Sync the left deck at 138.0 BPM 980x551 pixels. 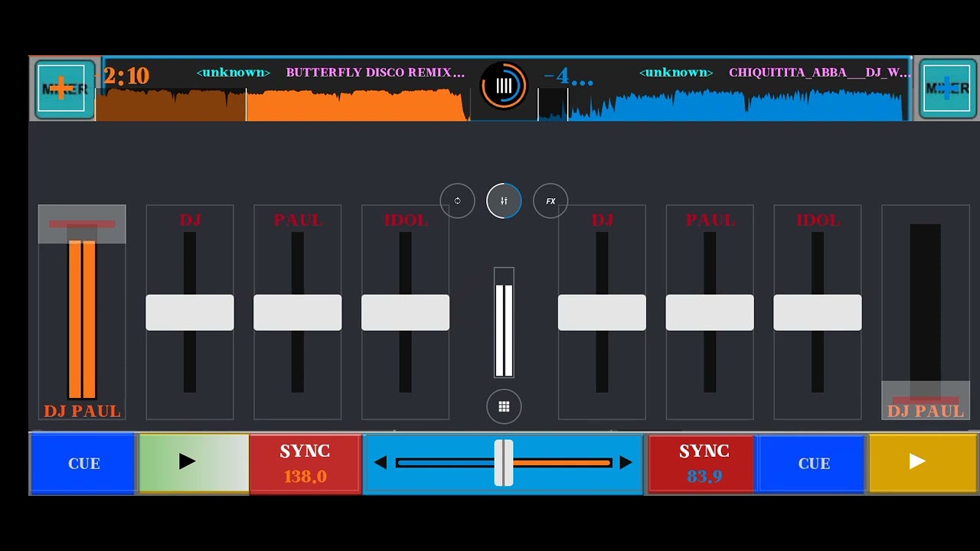point(305,463)
